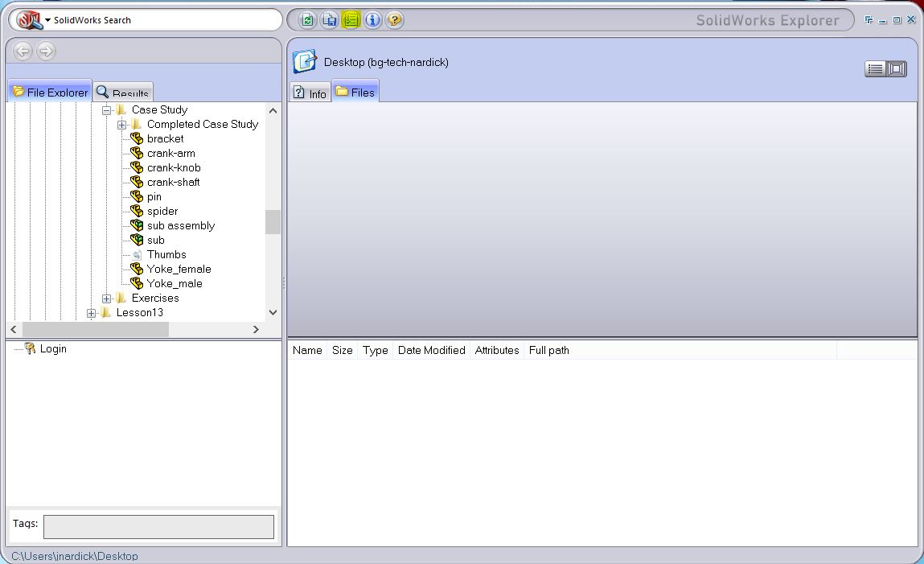
Task: Sort by the Attributes column header
Action: [497, 350]
